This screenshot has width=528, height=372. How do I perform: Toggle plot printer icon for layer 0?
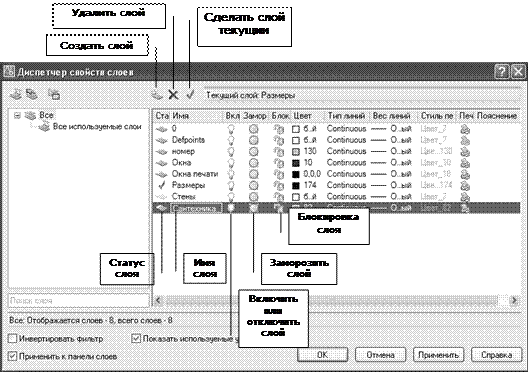465,129
